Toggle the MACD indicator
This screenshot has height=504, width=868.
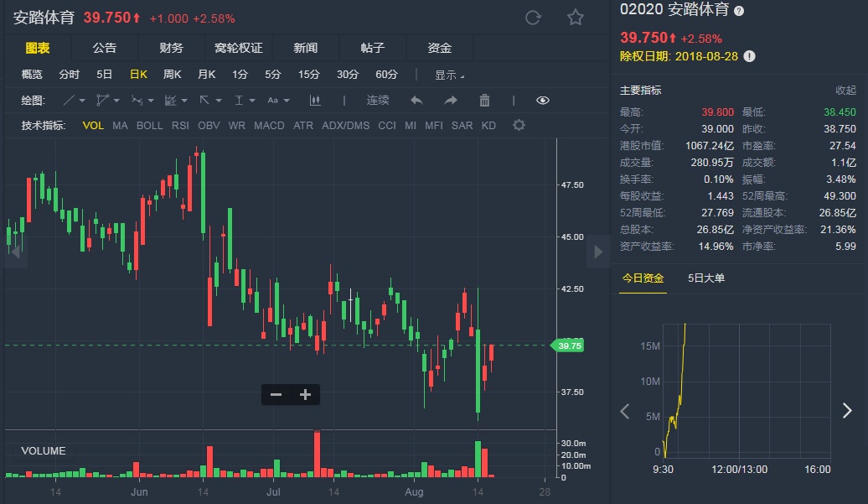click(x=269, y=126)
